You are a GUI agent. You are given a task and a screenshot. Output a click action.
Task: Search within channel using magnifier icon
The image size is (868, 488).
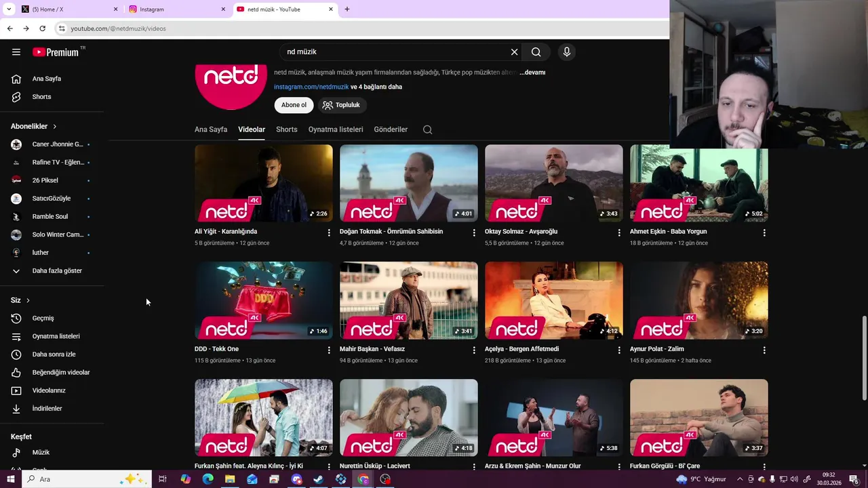click(427, 129)
